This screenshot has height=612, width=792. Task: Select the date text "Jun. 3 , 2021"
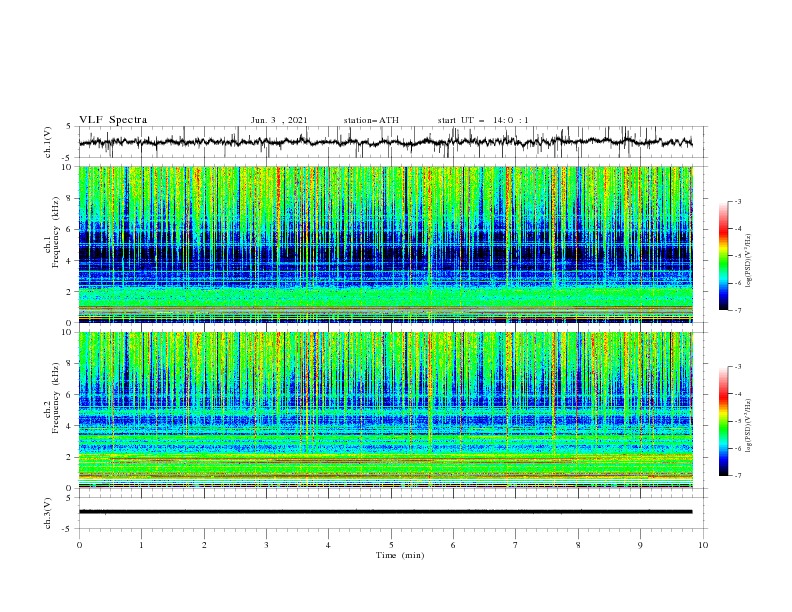tap(279, 120)
